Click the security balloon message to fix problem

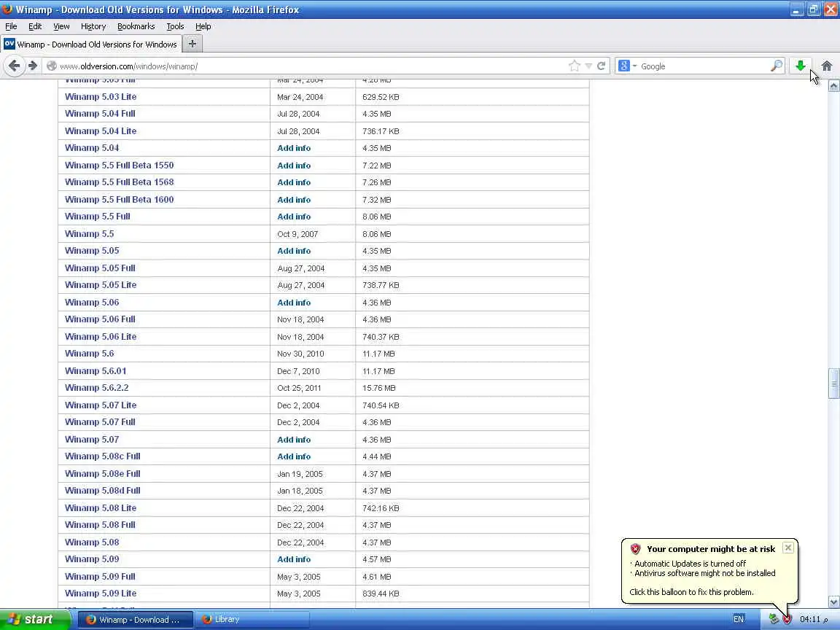click(x=691, y=592)
